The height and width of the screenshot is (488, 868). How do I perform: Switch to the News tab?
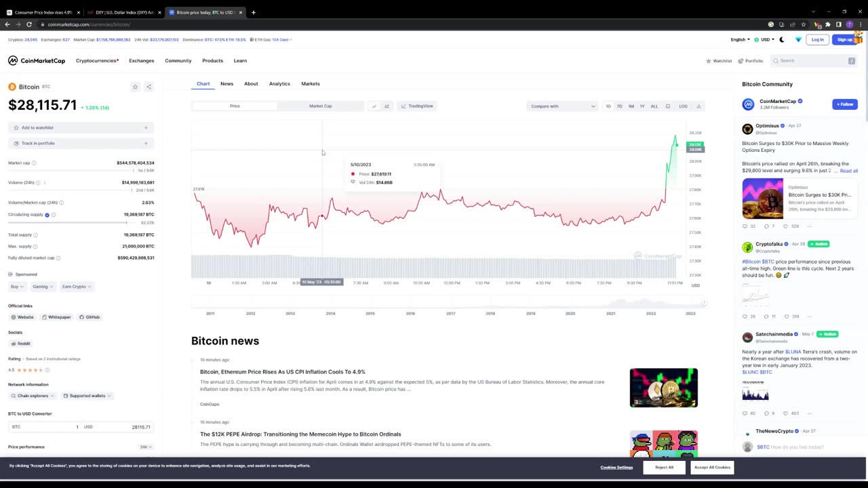pos(226,84)
